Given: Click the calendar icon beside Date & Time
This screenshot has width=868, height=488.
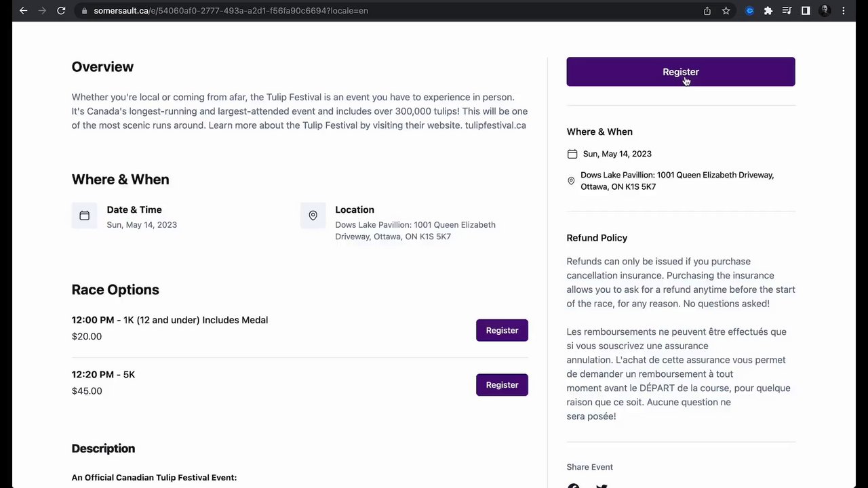Looking at the screenshot, I should pos(84,216).
